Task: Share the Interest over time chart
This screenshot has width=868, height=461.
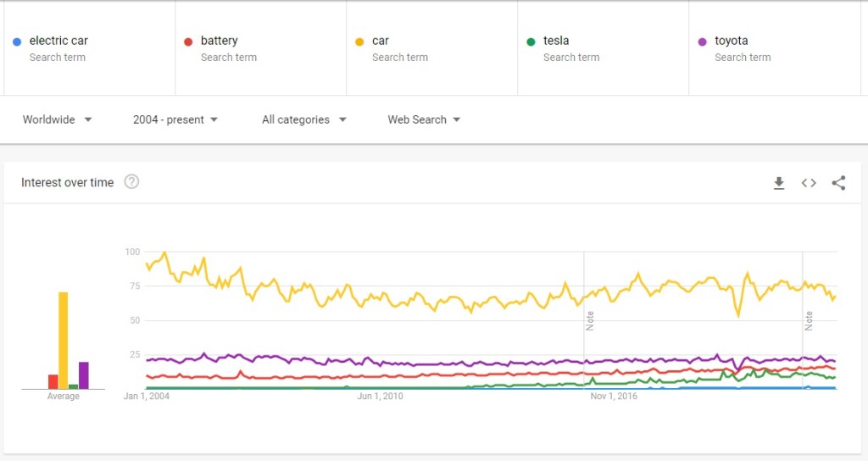Action: click(x=838, y=183)
